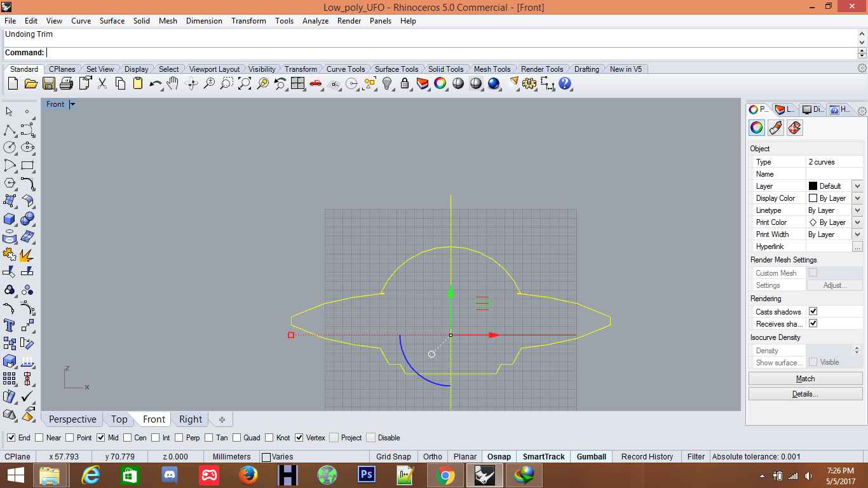Open the Transform menu
This screenshot has width=868, height=488.
pyautogui.click(x=248, y=21)
